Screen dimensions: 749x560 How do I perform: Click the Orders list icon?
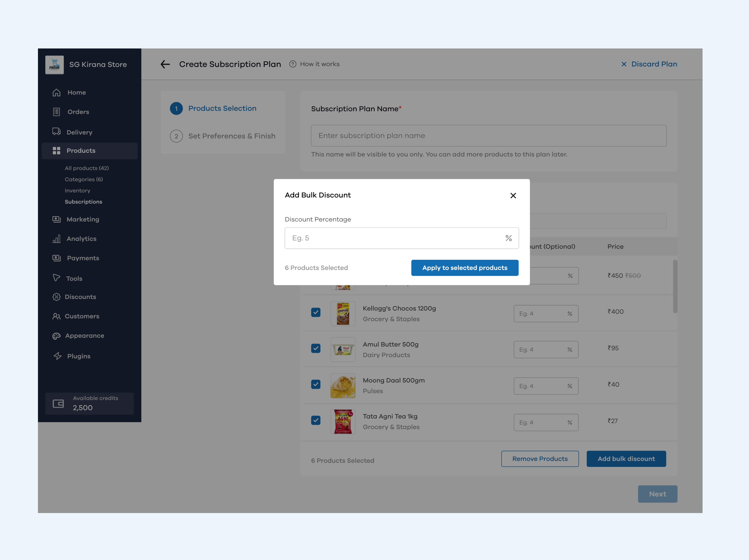56,112
